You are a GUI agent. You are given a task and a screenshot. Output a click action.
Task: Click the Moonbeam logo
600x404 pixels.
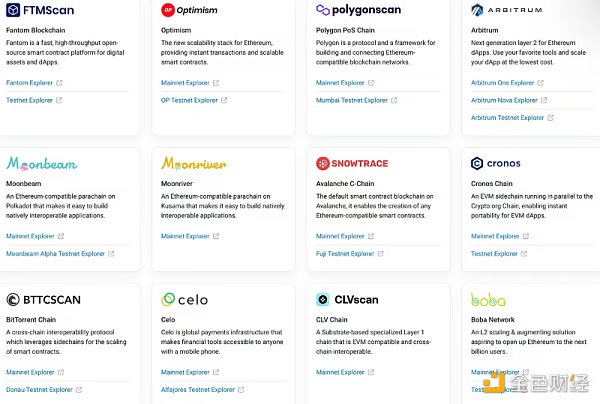tap(41, 163)
